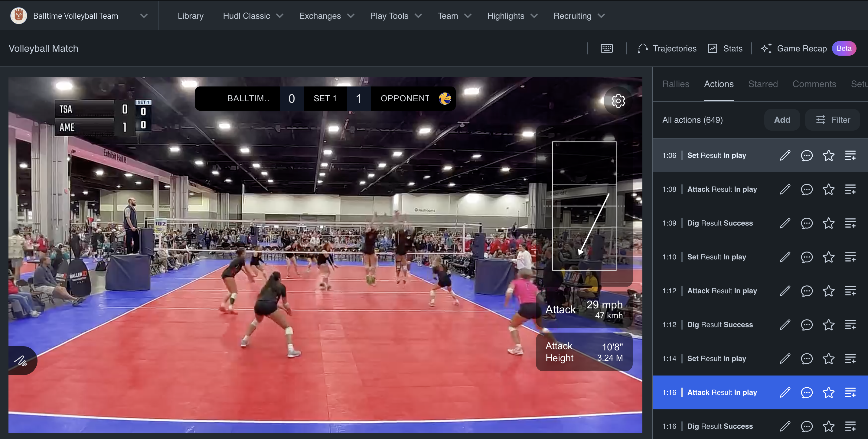Viewport: 868px width, 439px height.
Task: Add 1:10 Set action to playlist
Action: coord(850,257)
